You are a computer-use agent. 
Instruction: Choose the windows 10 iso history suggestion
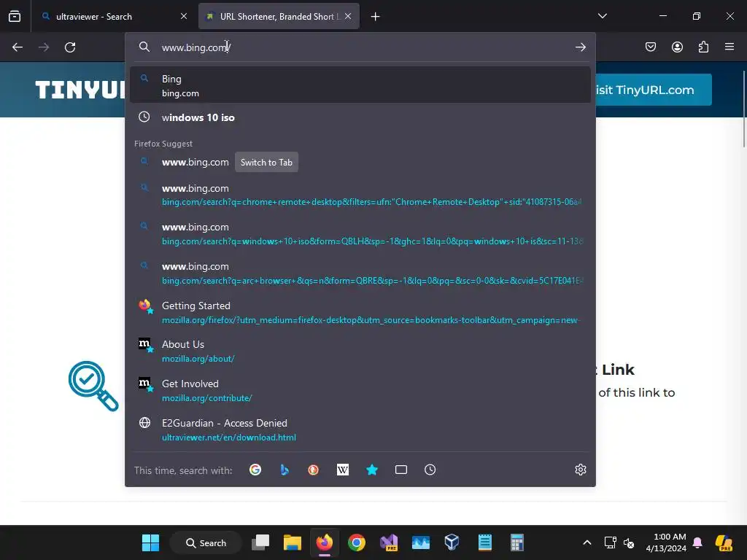(x=360, y=117)
